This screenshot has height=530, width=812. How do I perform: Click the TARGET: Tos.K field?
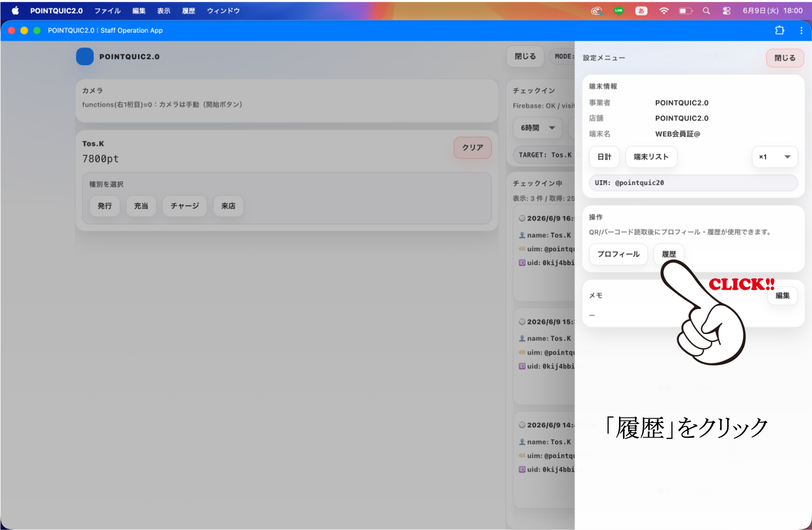tap(545, 155)
